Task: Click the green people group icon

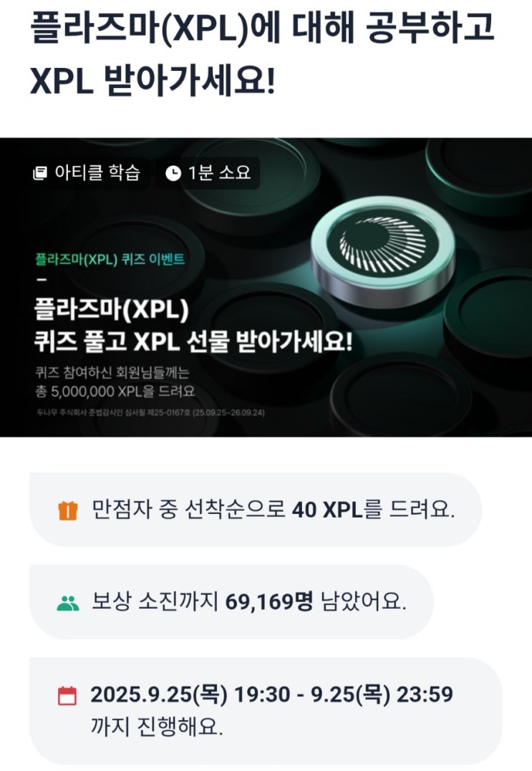Action: (x=68, y=602)
